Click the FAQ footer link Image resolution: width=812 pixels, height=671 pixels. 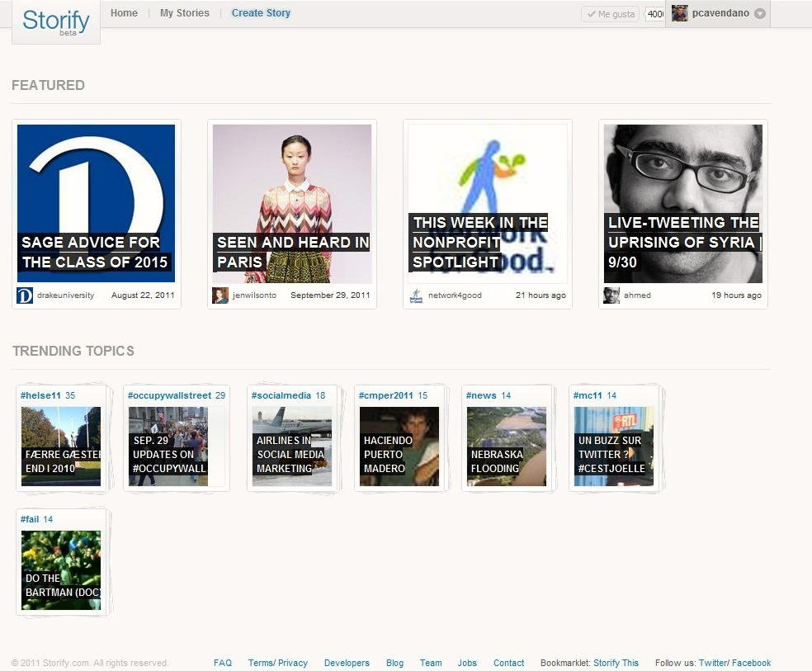(223, 663)
